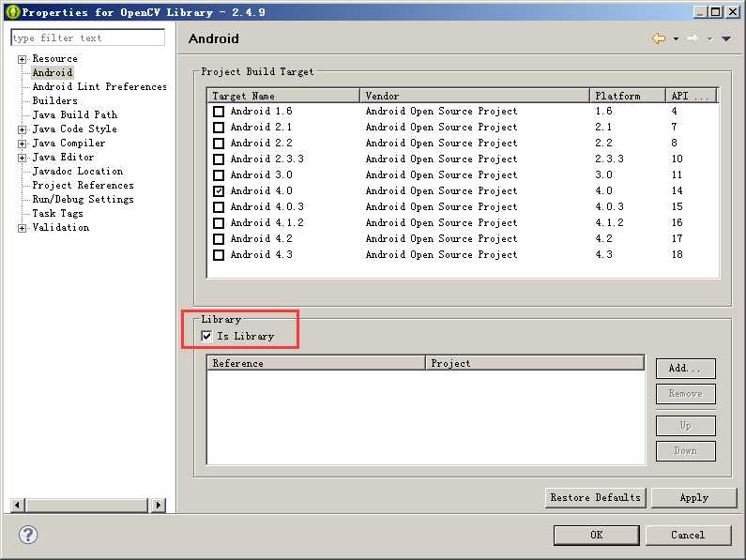Open the back history dropdown arrow

[676, 39]
